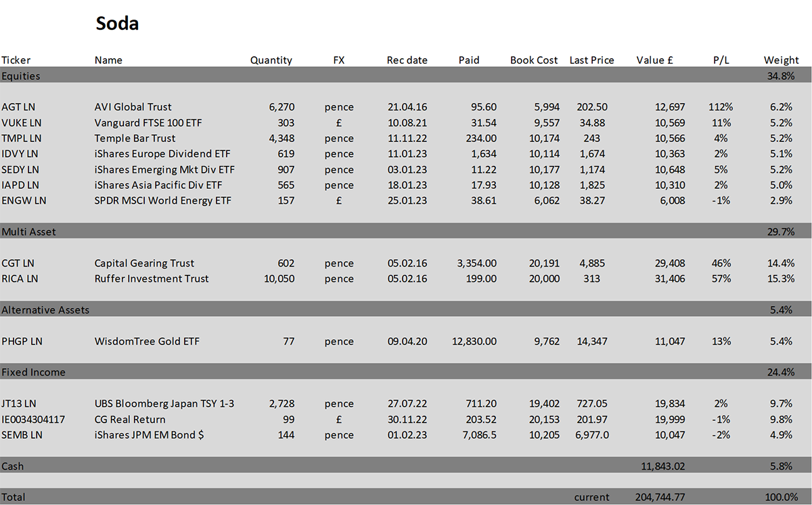Click the 6,977.0 last price cell

pyautogui.click(x=592, y=435)
